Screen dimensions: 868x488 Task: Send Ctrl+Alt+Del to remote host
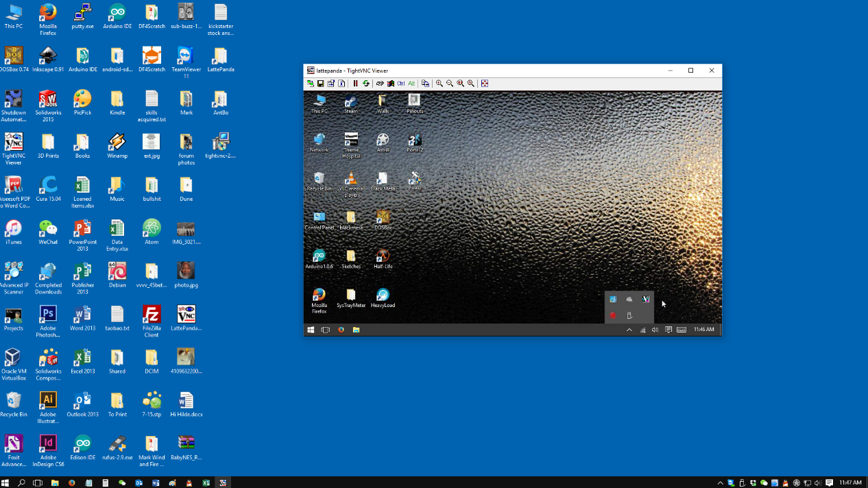coord(380,84)
